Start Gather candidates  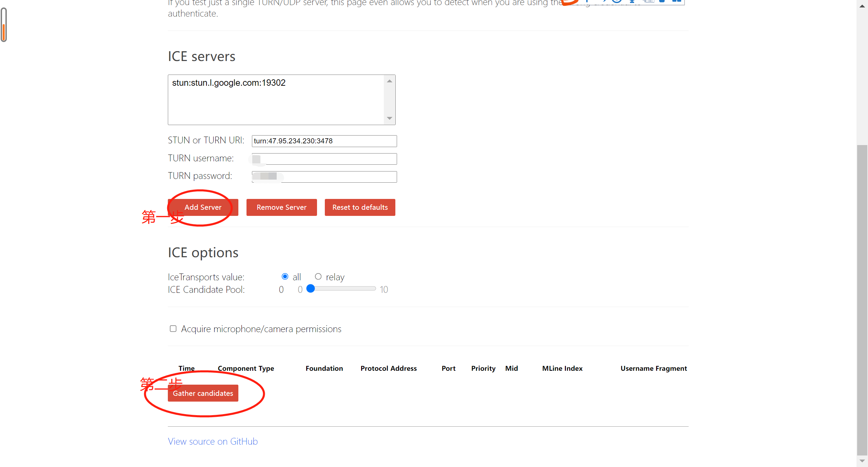(x=203, y=393)
